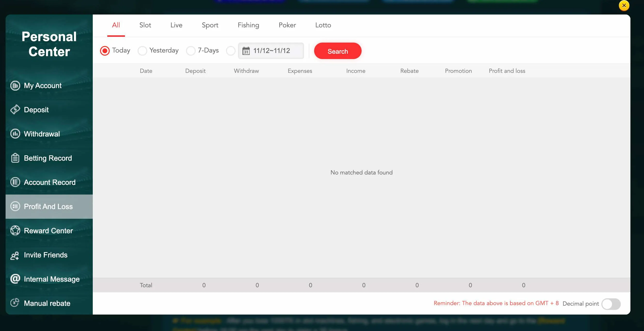Click the red Search button
Screen dimensions: 644x331
coord(338,51)
